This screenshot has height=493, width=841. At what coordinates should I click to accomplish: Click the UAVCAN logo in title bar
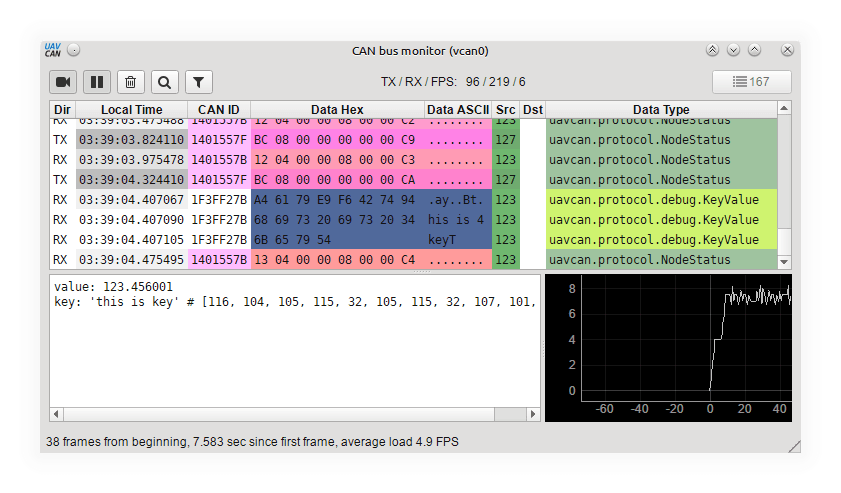click(53, 50)
